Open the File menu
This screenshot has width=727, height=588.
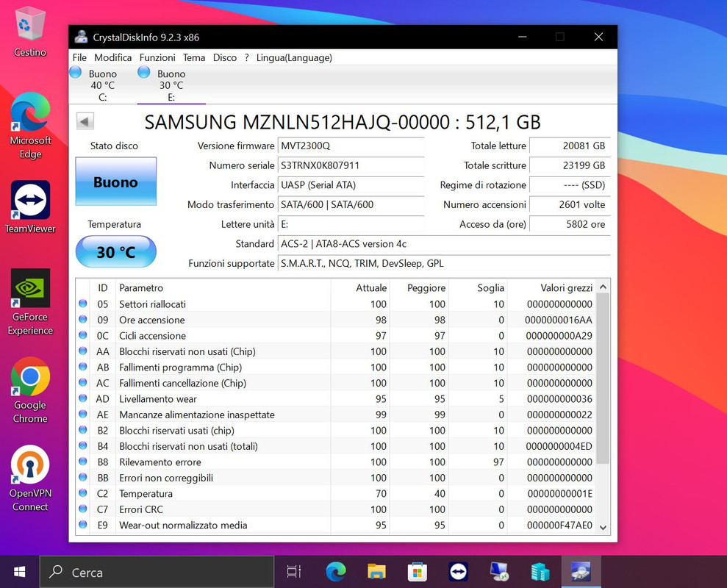pos(79,57)
